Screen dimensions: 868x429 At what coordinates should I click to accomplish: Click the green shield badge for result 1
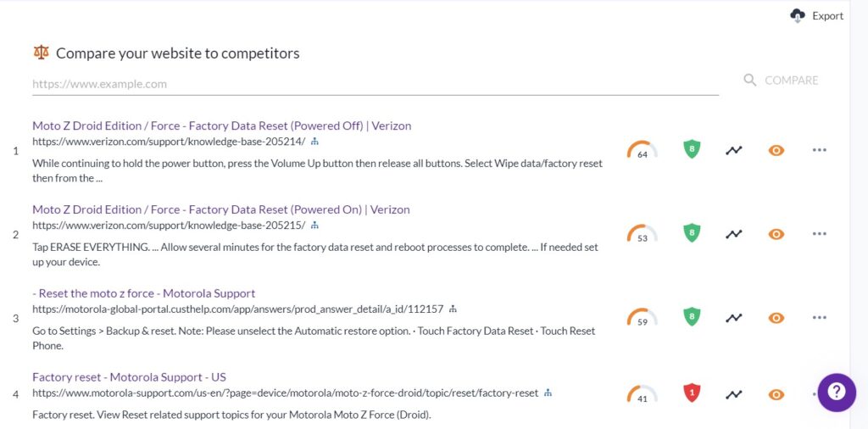692,149
